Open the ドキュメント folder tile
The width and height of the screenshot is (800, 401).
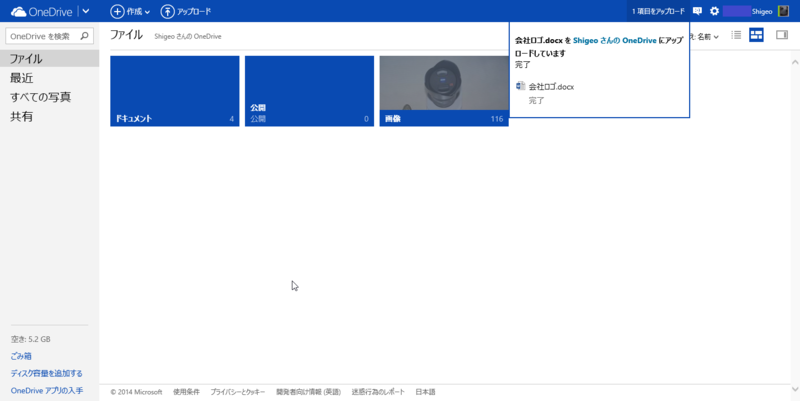point(174,91)
